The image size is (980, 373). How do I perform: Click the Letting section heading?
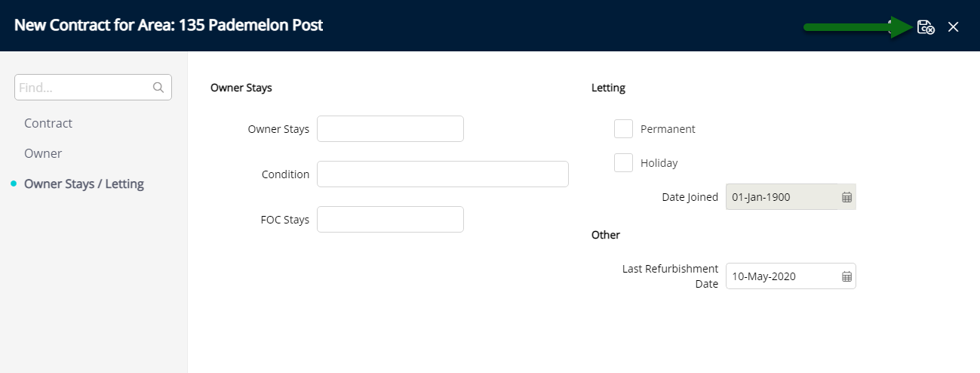click(x=608, y=88)
